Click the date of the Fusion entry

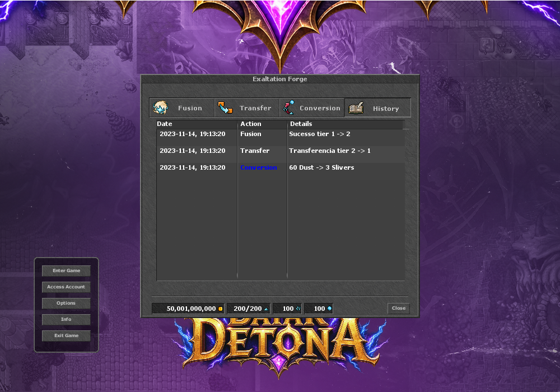click(193, 134)
